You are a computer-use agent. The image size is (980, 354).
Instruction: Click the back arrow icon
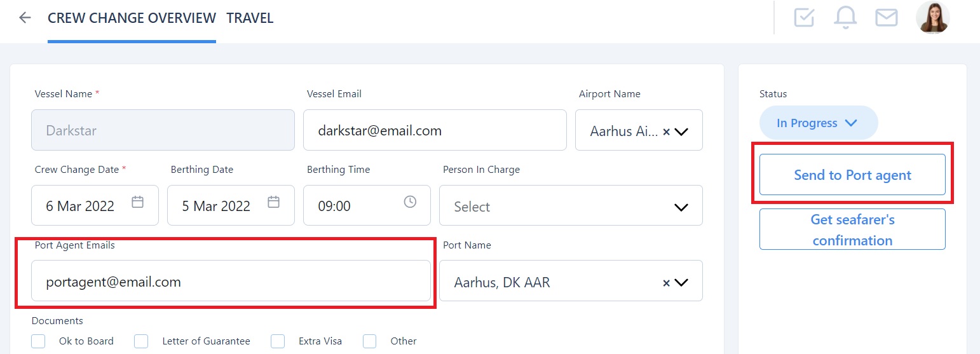[x=25, y=18]
